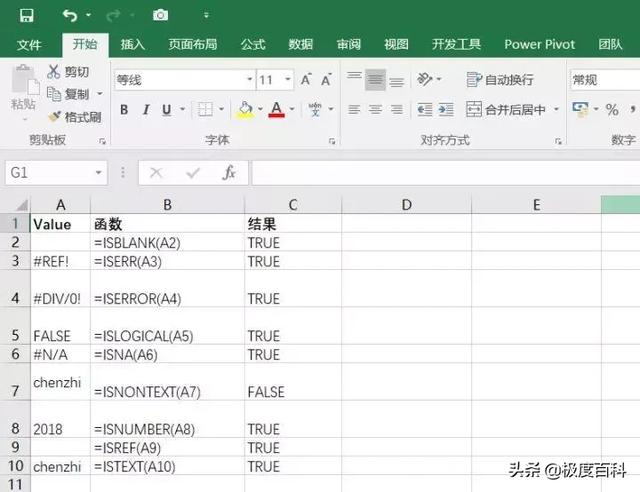Open the Undo history dropdown arrow

point(88,16)
